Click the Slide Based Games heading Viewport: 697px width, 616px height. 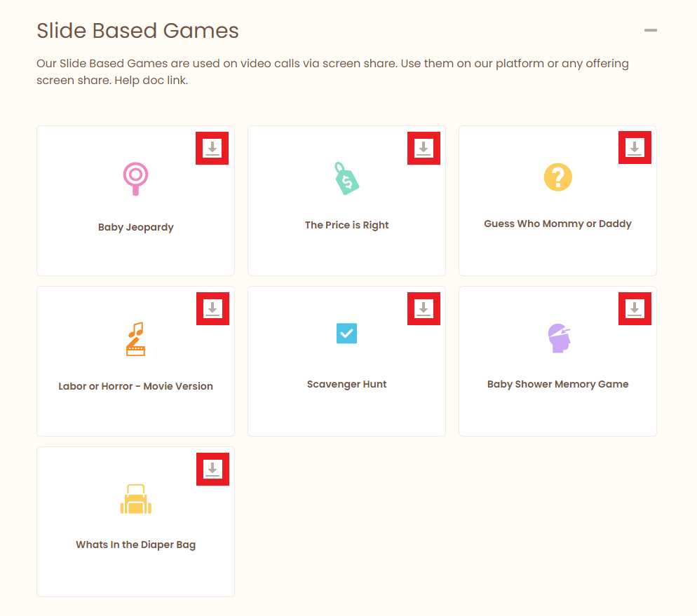[137, 31]
